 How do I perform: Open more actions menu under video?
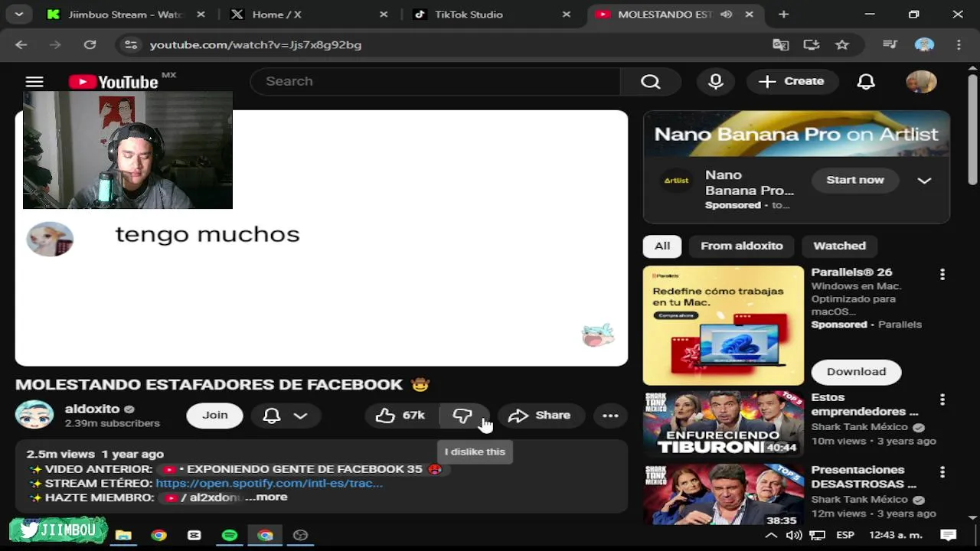pos(610,416)
